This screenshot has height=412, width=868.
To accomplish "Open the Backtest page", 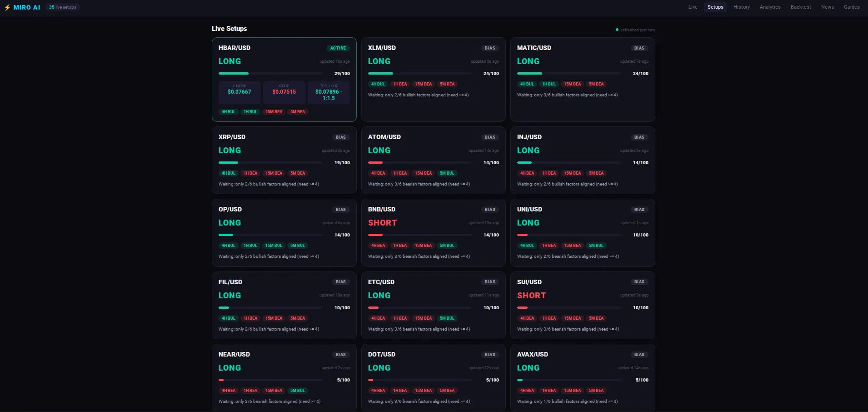I will click(x=800, y=7).
